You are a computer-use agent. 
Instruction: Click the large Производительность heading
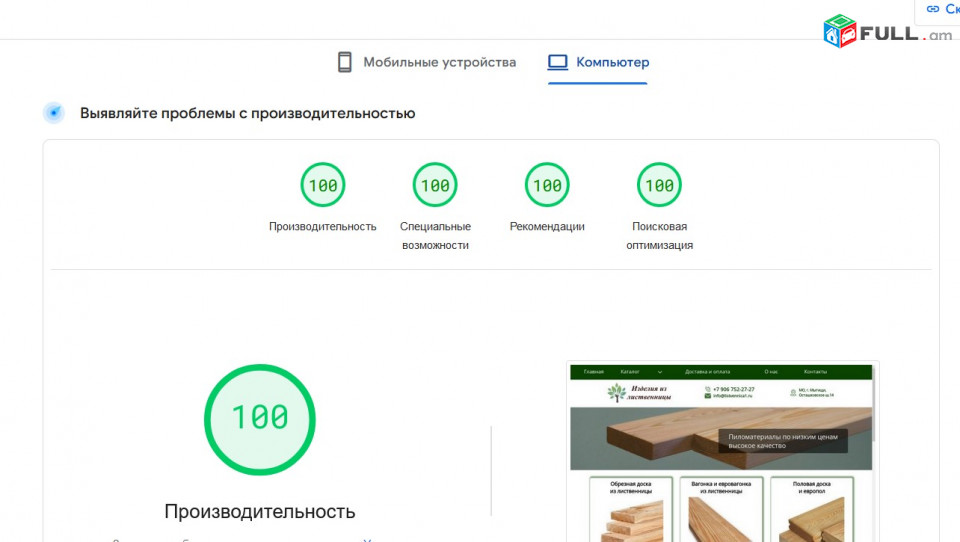pyautogui.click(x=260, y=511)
